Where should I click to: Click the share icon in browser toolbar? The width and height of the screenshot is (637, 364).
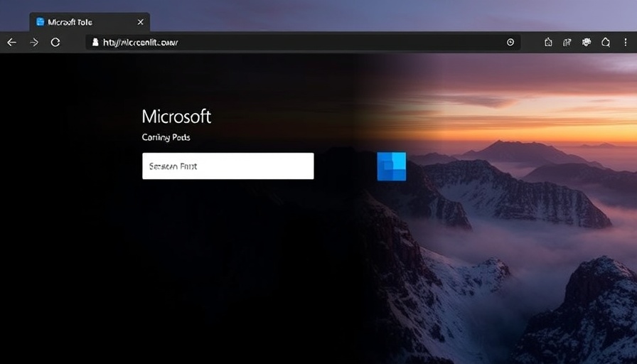pyautogui.click(x=567, y=42)
